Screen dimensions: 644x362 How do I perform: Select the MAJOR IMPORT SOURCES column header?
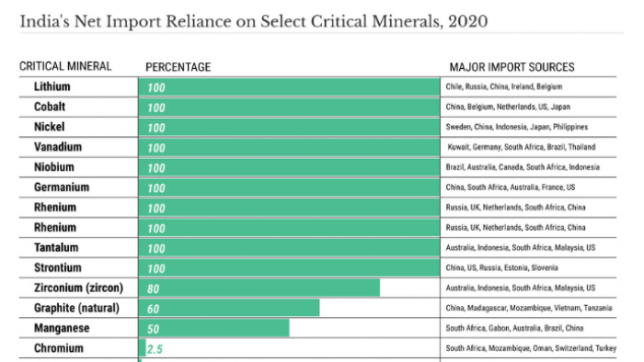[512, 67]
